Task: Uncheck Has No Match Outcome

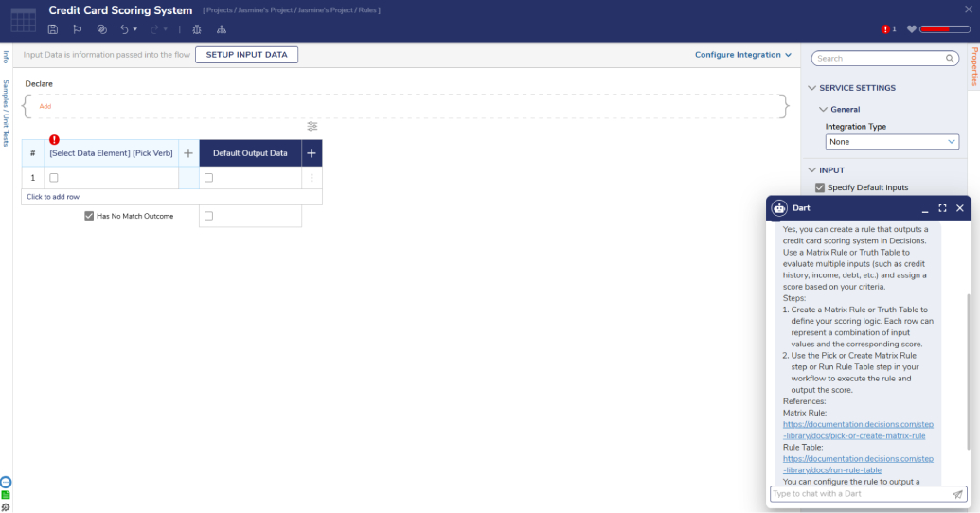Action: (x=89, y=216)
